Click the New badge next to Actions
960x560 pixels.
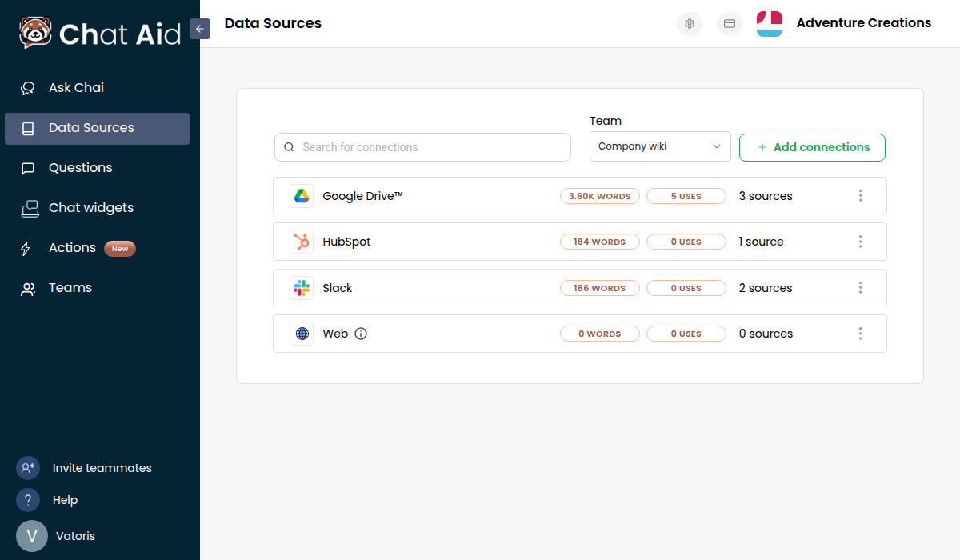[120, 249]
